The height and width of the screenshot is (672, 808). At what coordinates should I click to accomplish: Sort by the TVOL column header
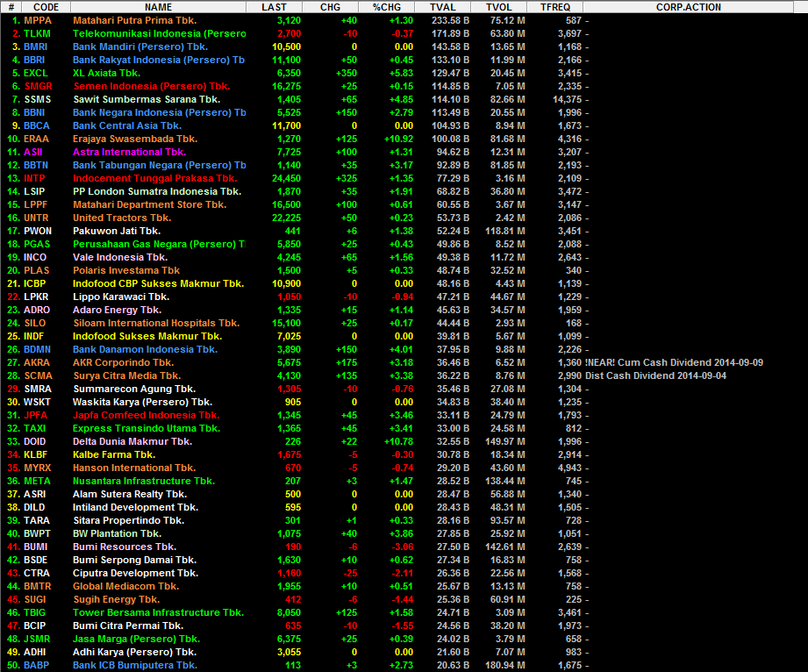(x=499, y=7)
